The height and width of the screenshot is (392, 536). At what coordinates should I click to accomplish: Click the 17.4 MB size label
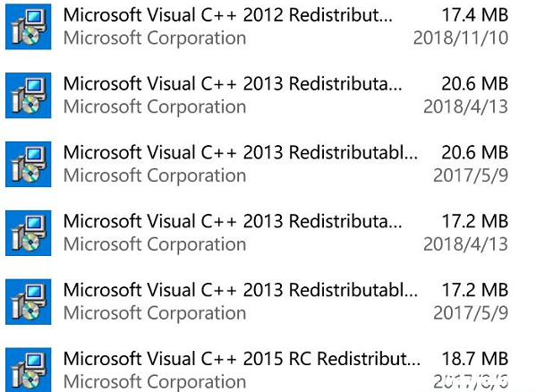[x=475, y=15]
